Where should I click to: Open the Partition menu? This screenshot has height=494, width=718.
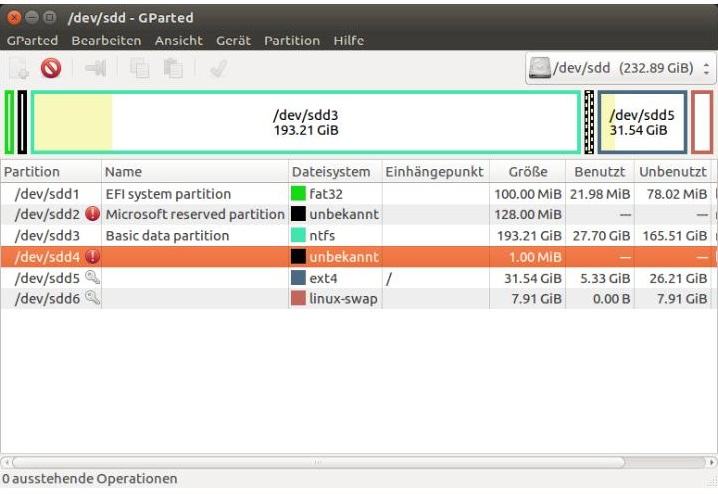(x=292, y=41)
